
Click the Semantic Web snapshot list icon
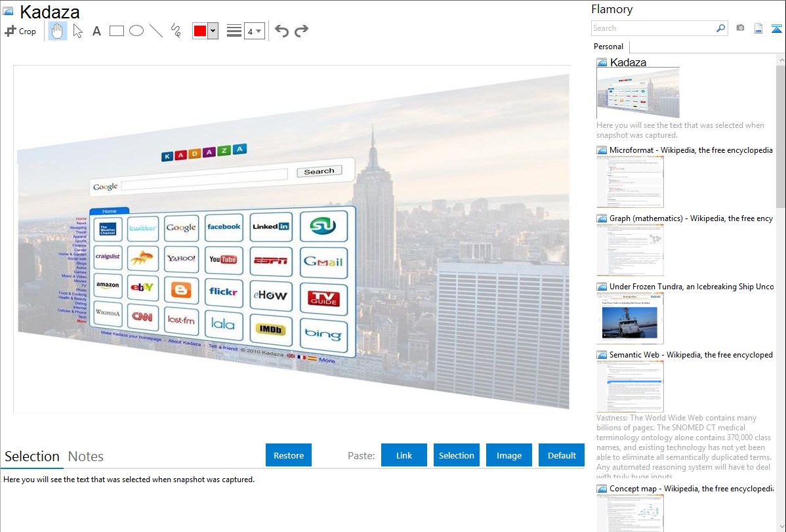tap(602, 355)
